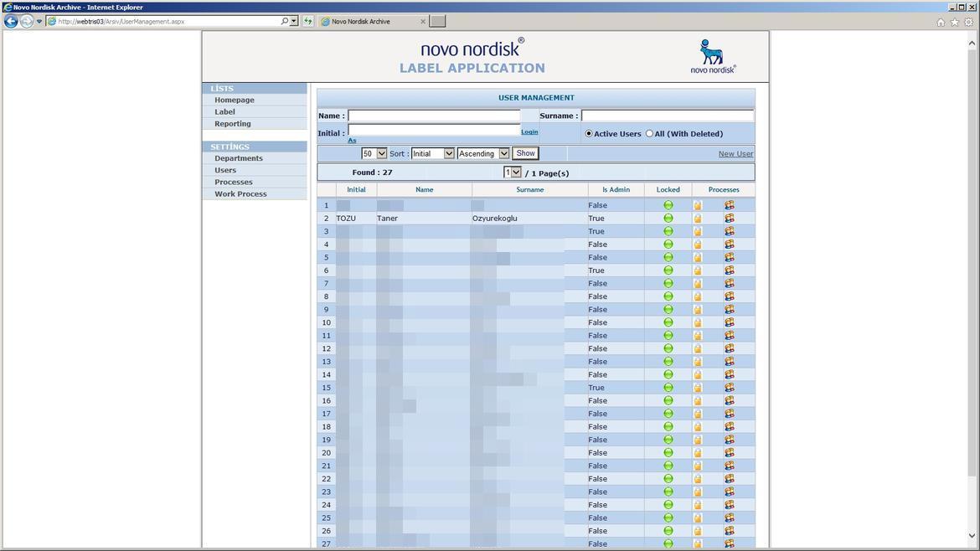The image size is (980, 551).
Task: Open Work Process in Settings menu
Action: pyautogui.click(x=240, y=193)
